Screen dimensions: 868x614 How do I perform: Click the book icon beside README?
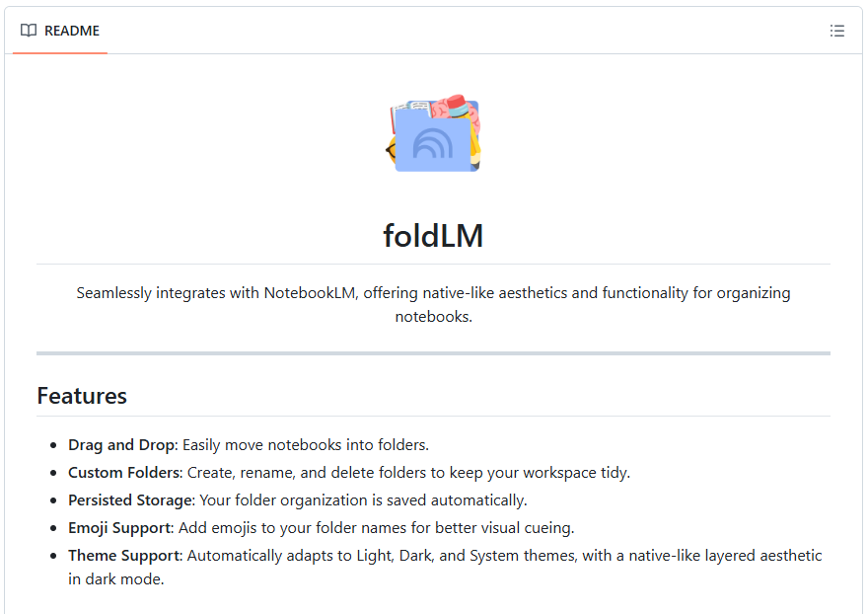tap(29, 31)
